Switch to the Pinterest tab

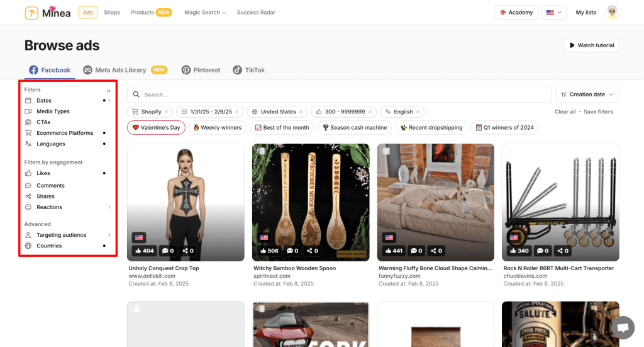tap(201, 70)
